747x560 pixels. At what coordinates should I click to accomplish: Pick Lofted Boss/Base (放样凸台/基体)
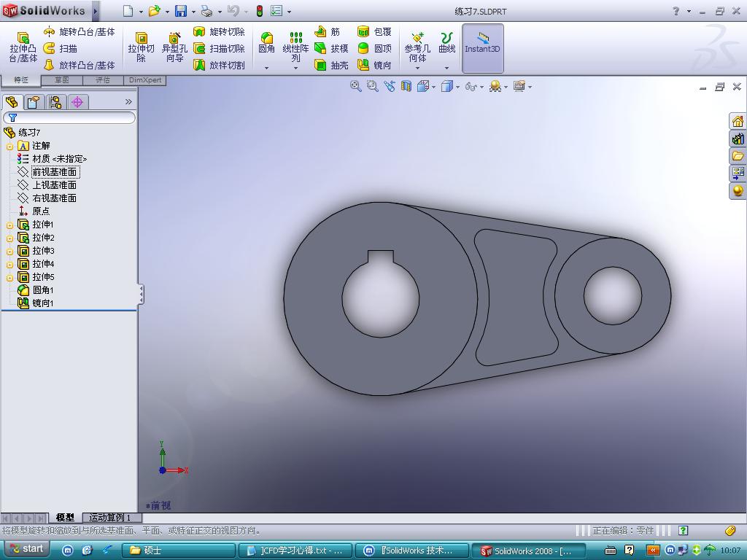pyautogui.click(x=79, y=65)
